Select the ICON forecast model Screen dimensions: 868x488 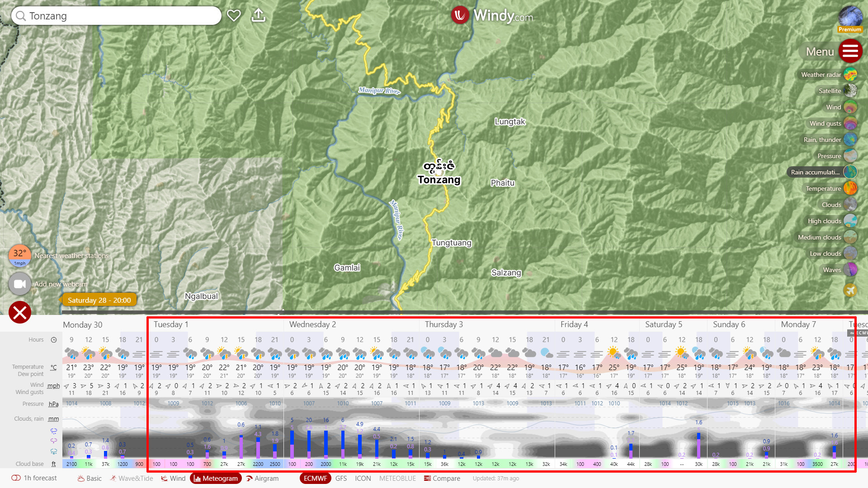tap(363, 479)
